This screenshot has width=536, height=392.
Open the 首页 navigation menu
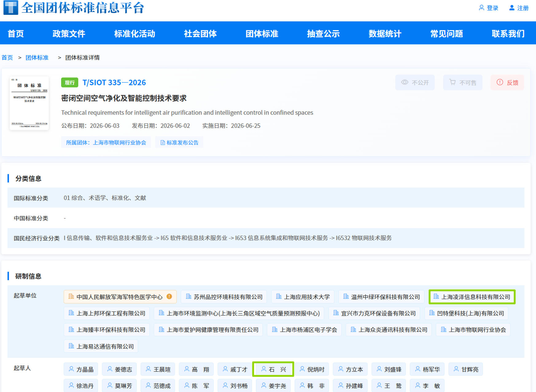pyautogui.click(x=16, y=33)
